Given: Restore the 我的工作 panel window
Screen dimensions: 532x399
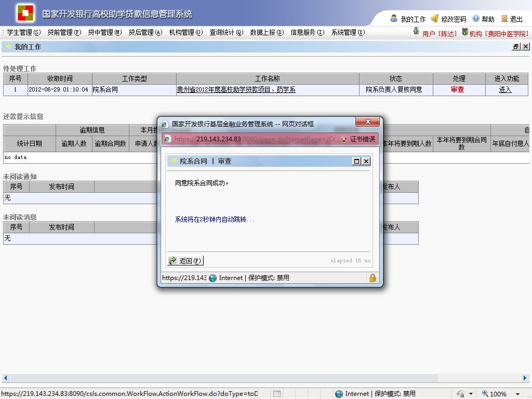Looking at the screenshot, I should pos(516,47).
